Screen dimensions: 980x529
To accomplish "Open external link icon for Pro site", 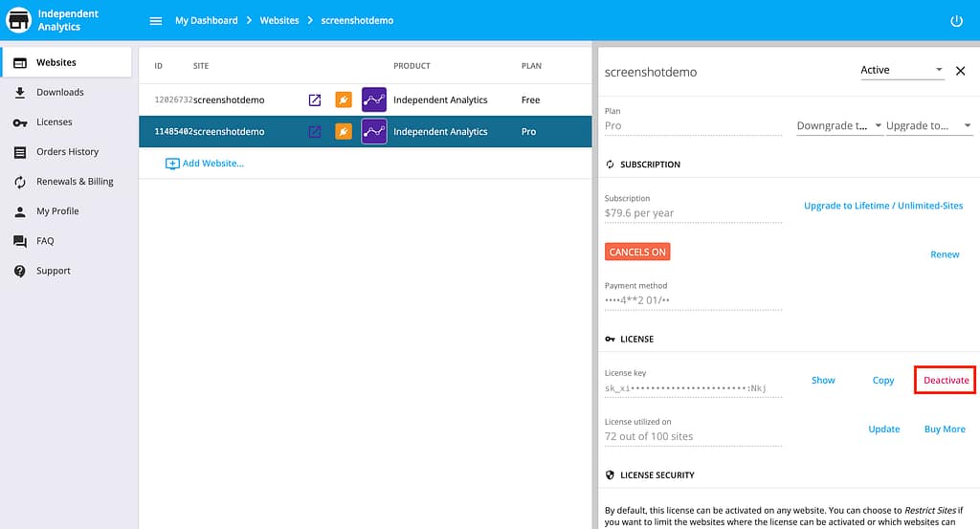I will (x=315, y=132).
